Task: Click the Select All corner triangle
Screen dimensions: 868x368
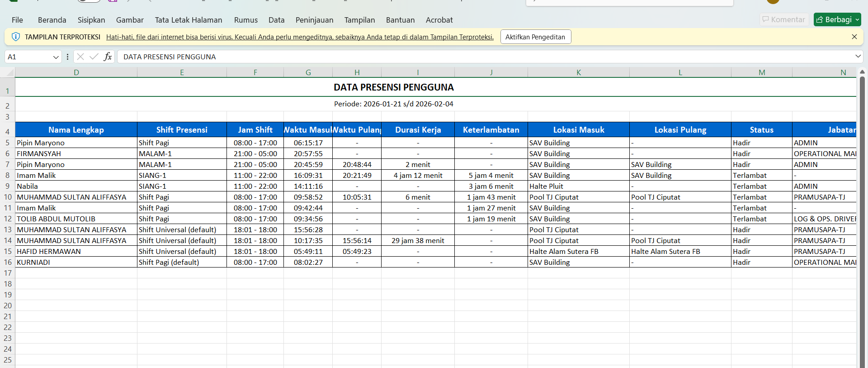Action: pos(9,72)
